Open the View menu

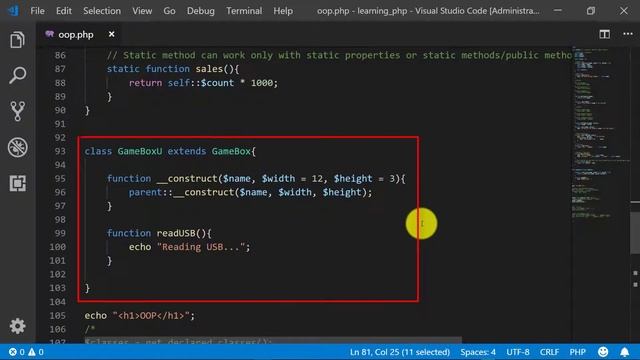click(x=142, y=11)
